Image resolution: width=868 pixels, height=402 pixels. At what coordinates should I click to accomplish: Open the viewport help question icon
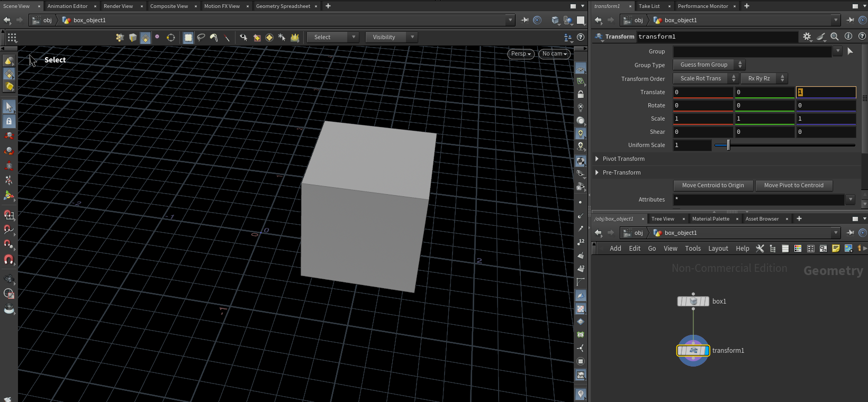pyautogui.click(x=581, y=37)
